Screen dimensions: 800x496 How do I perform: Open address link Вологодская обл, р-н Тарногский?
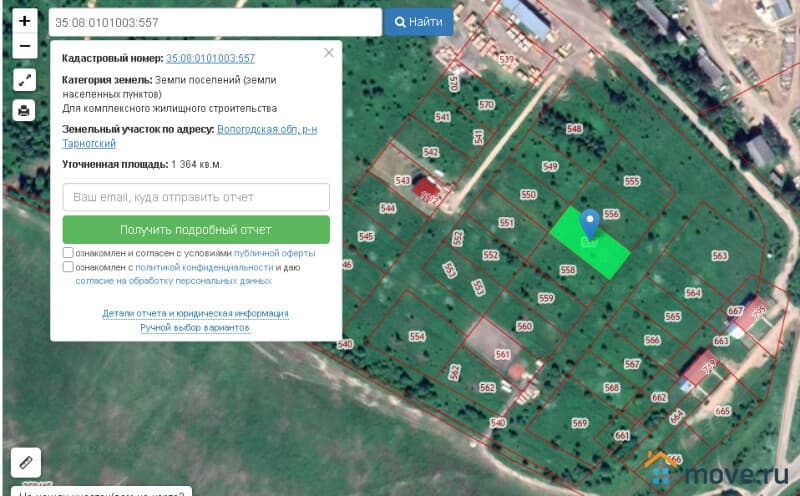pos(190,136)
